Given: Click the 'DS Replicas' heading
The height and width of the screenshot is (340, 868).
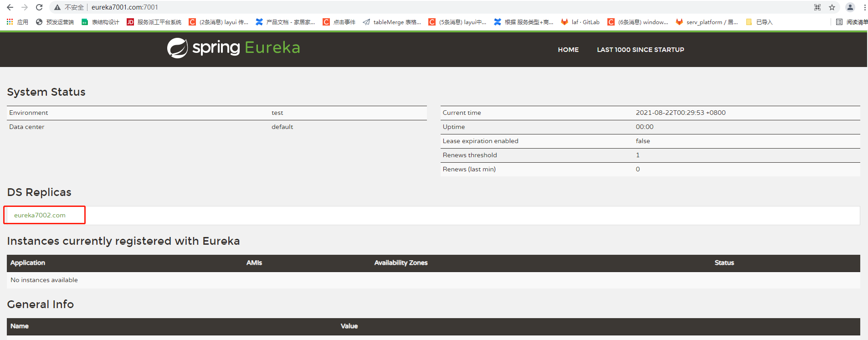Looking at the screenshot, I should click(x=39, y=192).
